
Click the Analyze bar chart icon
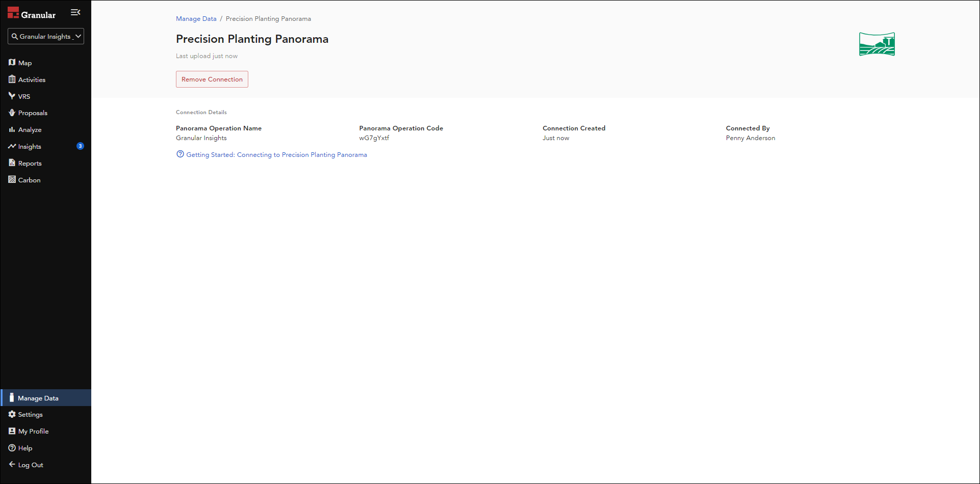(x=12, y=129)
